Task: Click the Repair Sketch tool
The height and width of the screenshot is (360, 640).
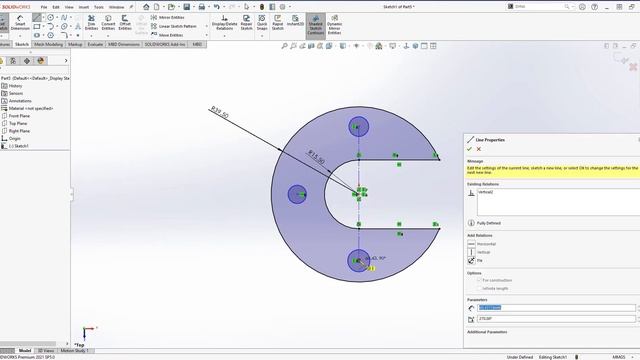Action: (x=246, y=23)
